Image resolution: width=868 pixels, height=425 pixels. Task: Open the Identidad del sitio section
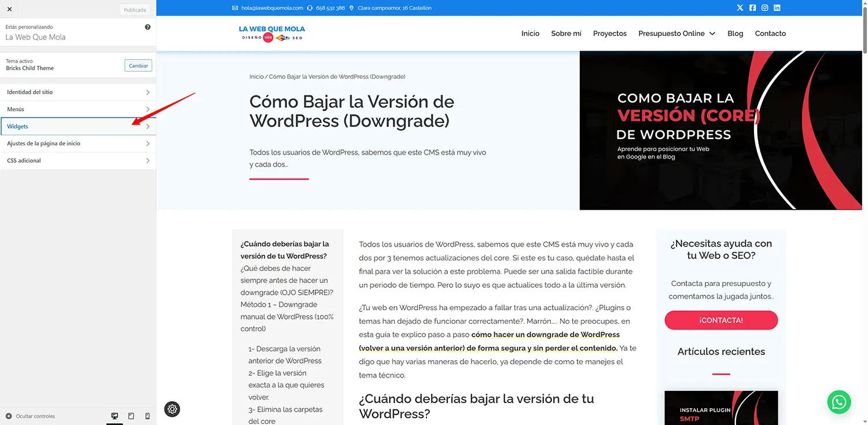78,92
